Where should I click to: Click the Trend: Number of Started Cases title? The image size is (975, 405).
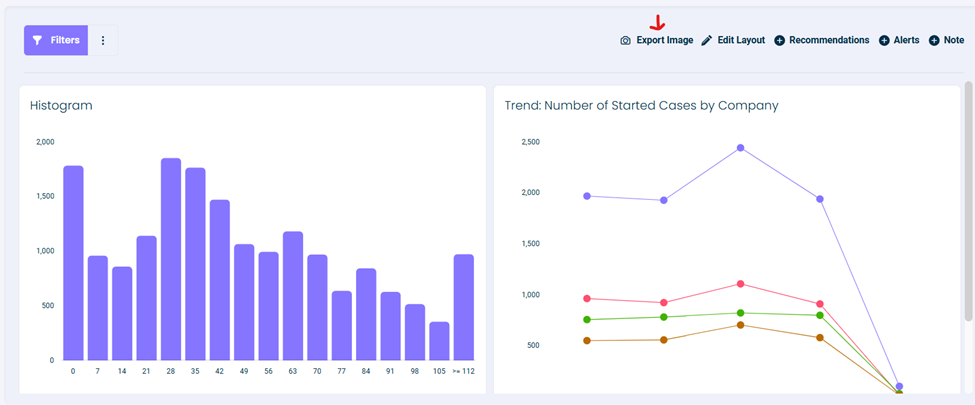[x=642, y=106]
